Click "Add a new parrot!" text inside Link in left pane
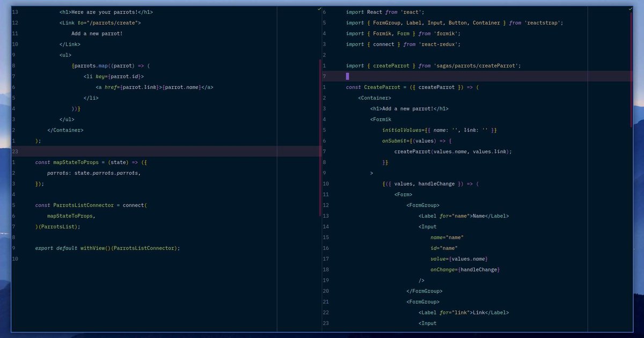 (97, 33)
